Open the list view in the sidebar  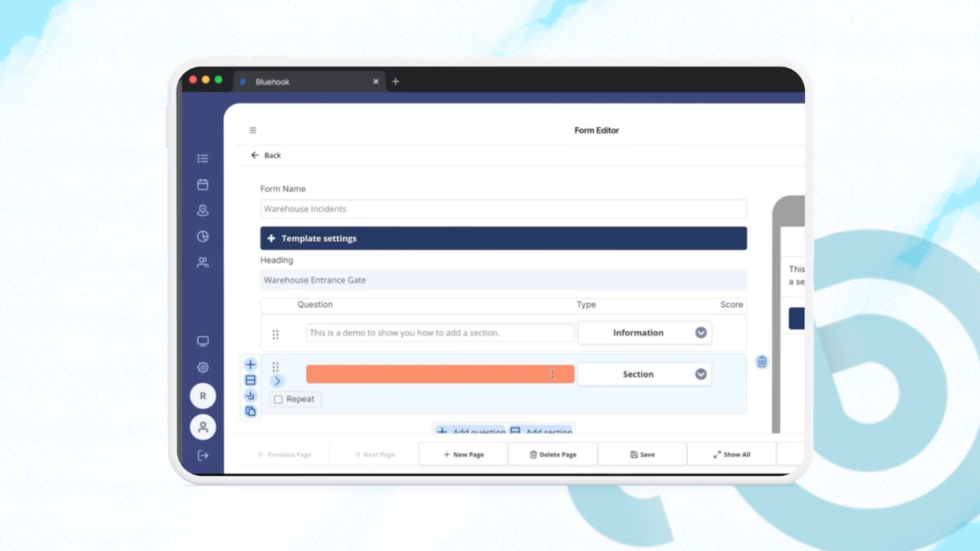203,159
